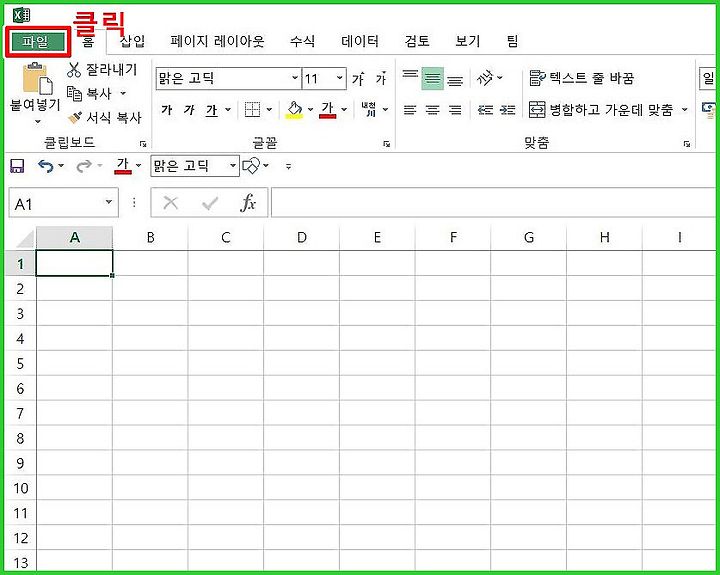Open the 맞춤 group dialog launcher
The height and width of the screenshot is (575, 720).
687,144
